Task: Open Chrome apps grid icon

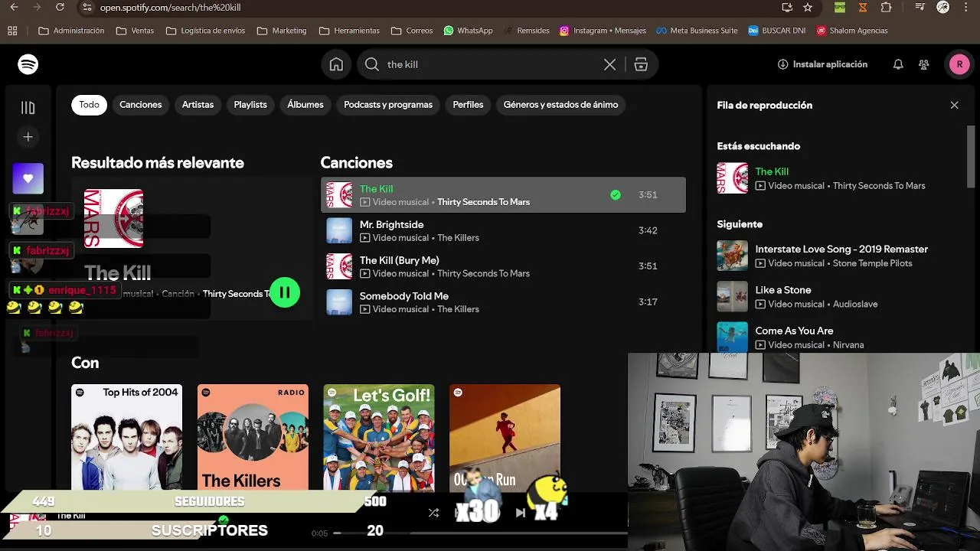Action: click(x=12, y=31)
